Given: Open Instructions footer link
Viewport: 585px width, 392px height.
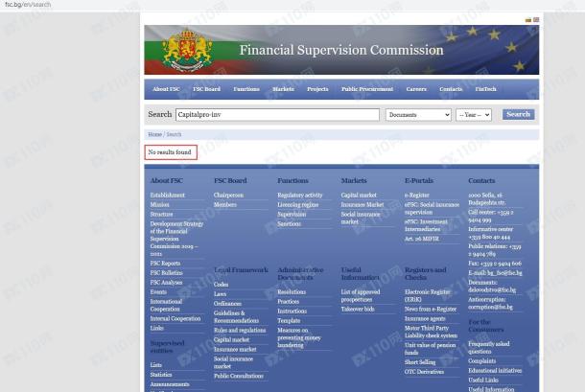Looking at the screenshot, I should tap(292, 311).
